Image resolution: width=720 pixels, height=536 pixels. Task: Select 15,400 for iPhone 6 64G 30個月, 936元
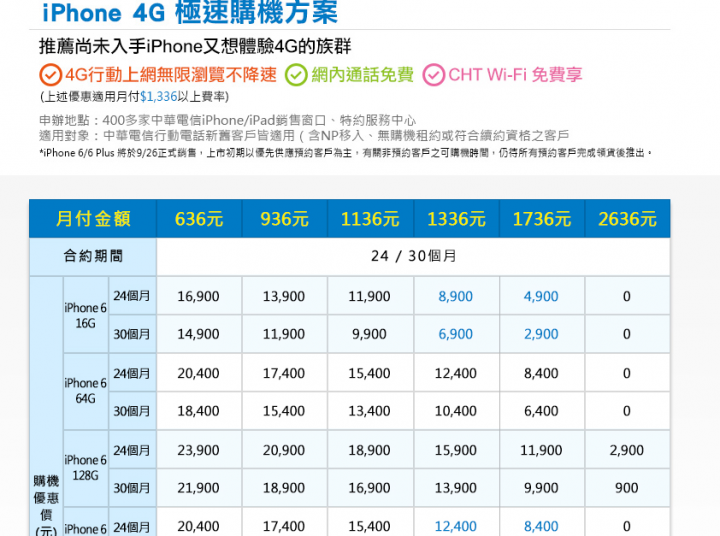coord(284,411)
